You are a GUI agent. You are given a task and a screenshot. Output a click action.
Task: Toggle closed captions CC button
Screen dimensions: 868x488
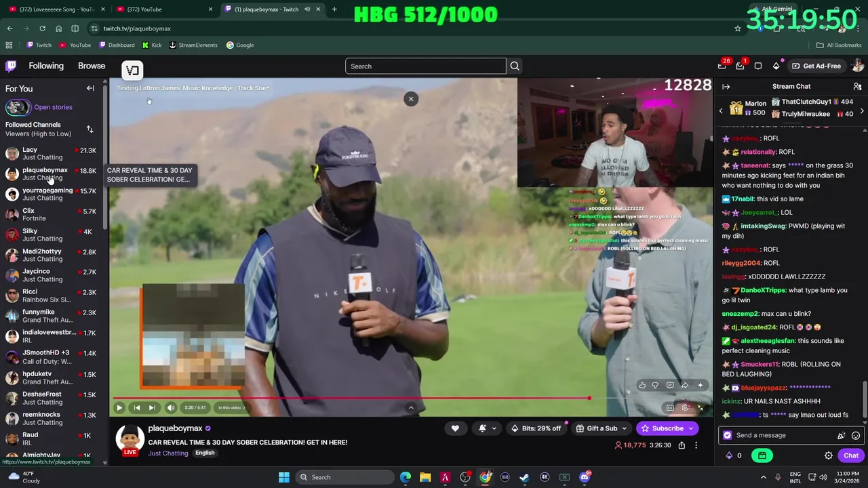[669, 408]
